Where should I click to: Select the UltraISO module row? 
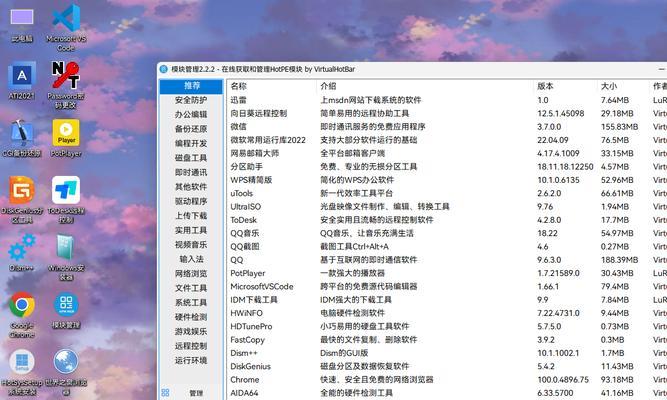(x=447, y=207)
